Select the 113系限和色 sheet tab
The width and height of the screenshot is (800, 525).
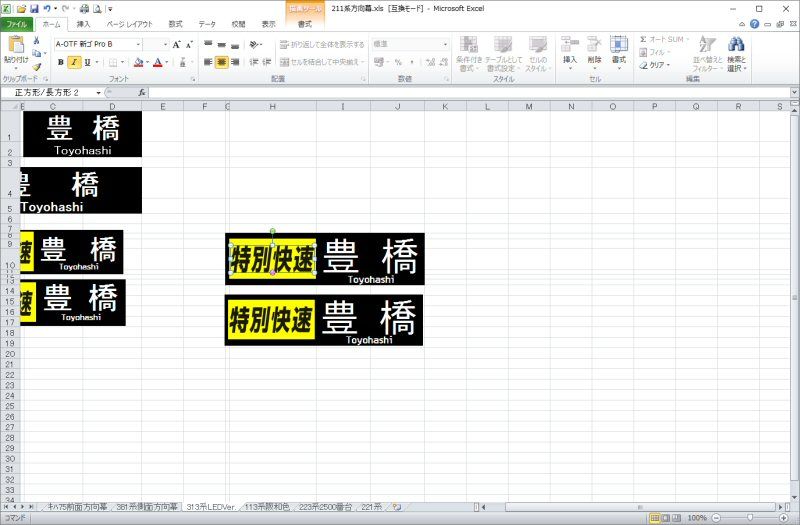pyautogui.click(x=266, y=507)
